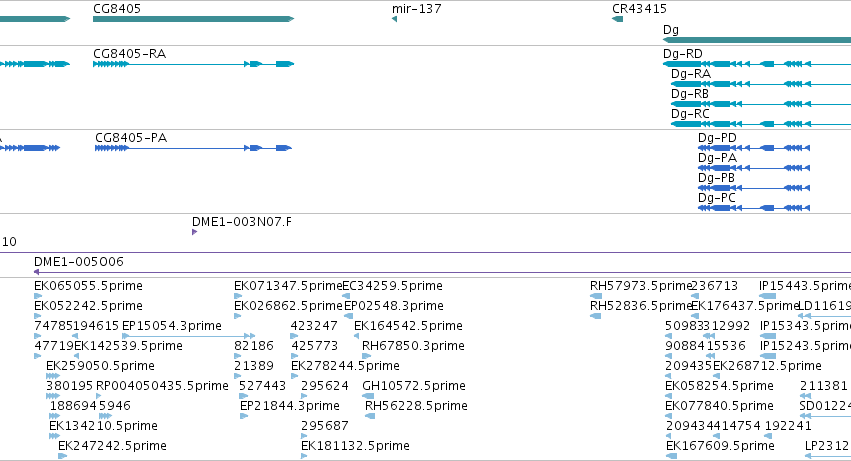851x461 pixels.
Task: Select the EK247242.5prime label
Action: tap(112, 446)
